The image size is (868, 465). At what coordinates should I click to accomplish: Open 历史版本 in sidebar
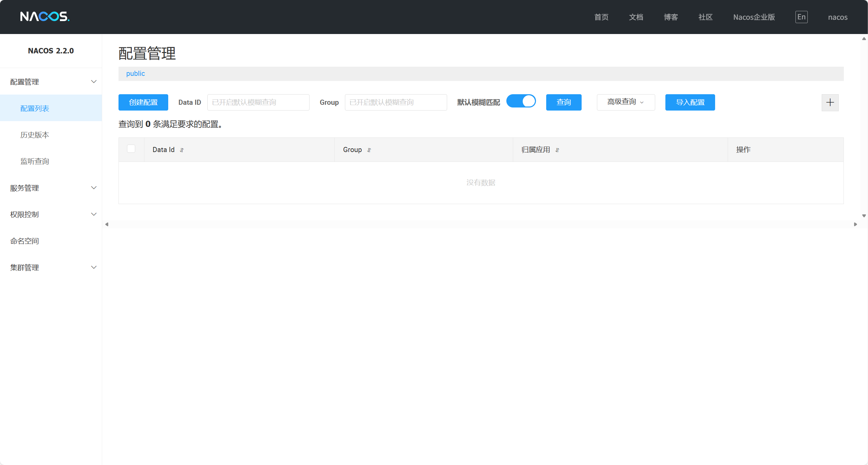[35, 135]
